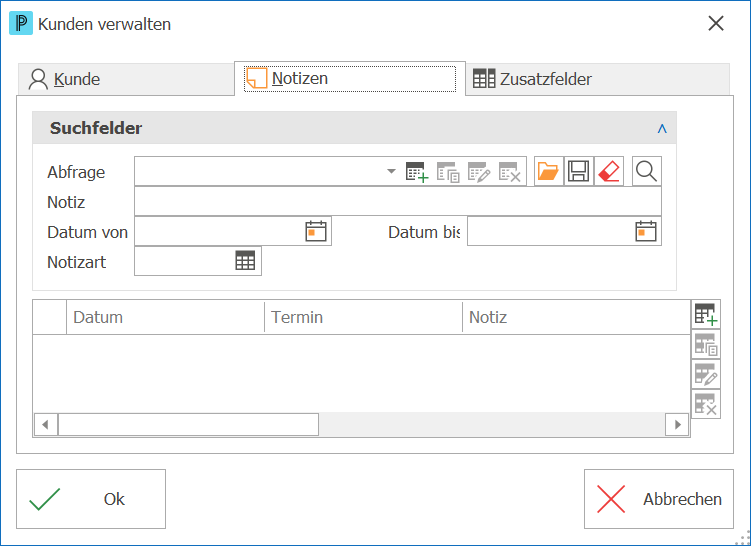Click the delete query icon beside Abfrage
This screenshot has width=751, height=546.
pos(510,171)
